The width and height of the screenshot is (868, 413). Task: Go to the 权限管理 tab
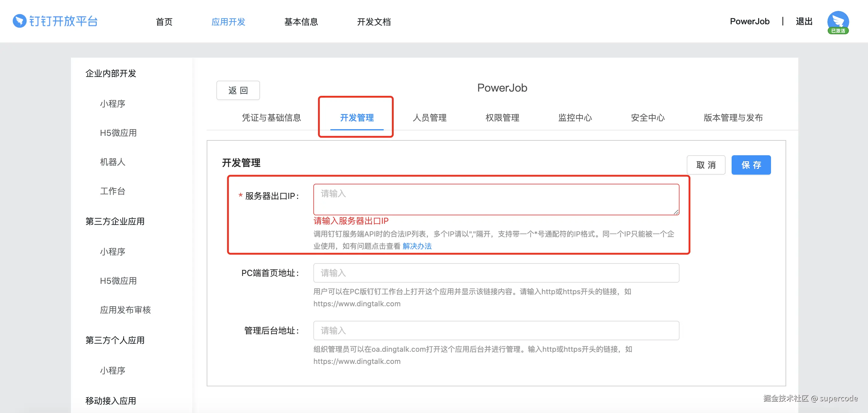502,118
